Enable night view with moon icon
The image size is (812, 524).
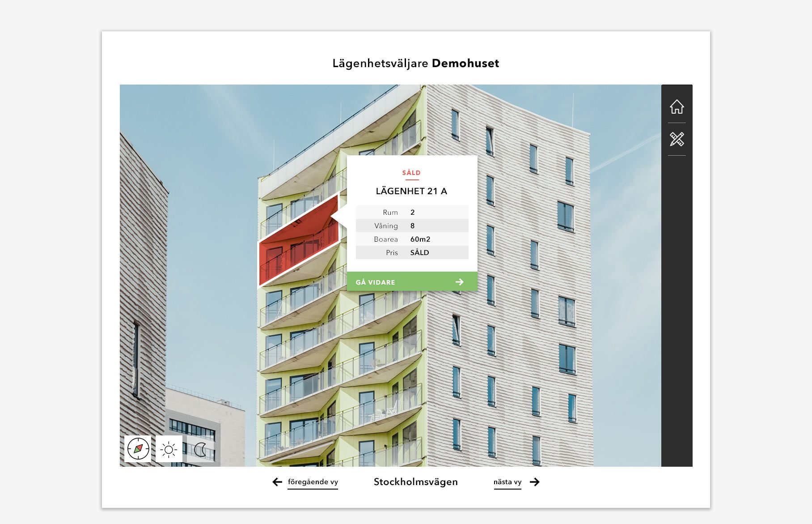200,449
